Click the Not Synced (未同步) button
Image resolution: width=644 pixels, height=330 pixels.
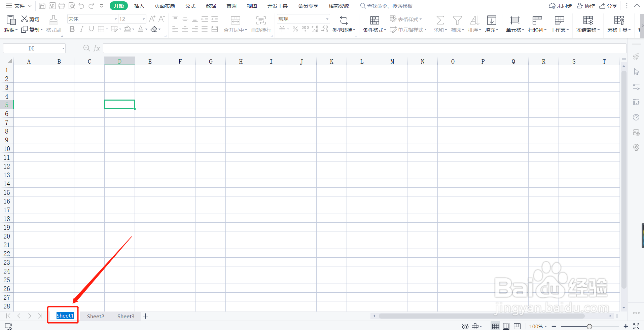pos(560,6)
